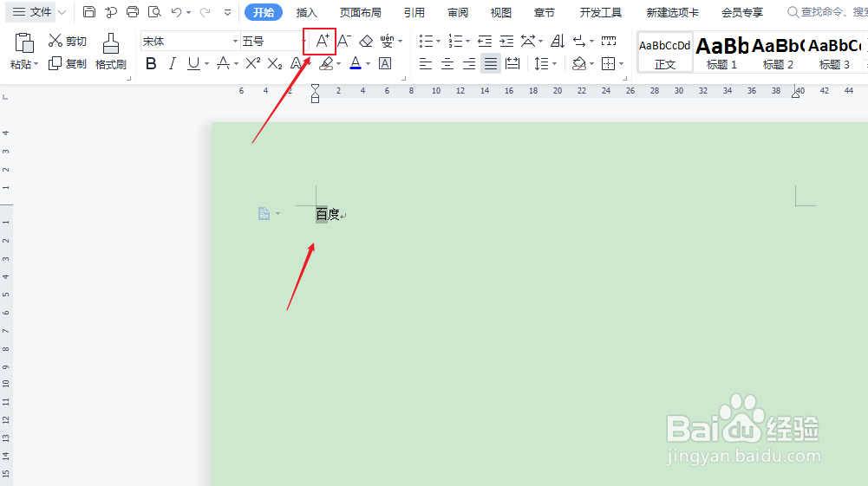The height and width of the screenshot is (486, 868).
Task: Decrease font size with the A- icon
Action: pyautogui.click(x=343, y=41)
